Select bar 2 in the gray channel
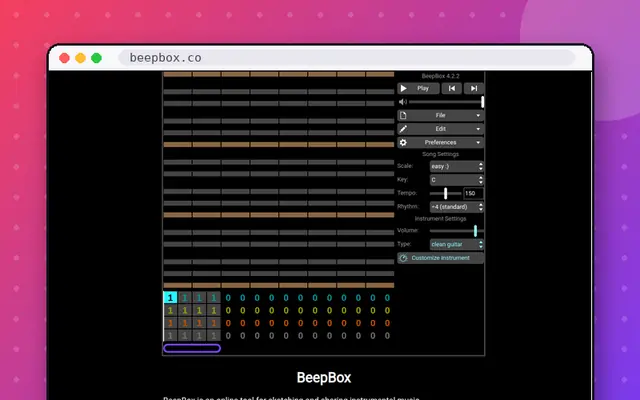This screenshot has height=400, width=640. (x=185, y=336)
